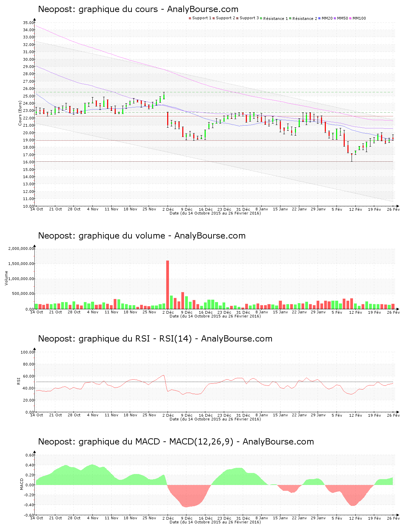Click the MM20 blue legend square
Screen dimensions: 412x532
(x=320, y=18)
